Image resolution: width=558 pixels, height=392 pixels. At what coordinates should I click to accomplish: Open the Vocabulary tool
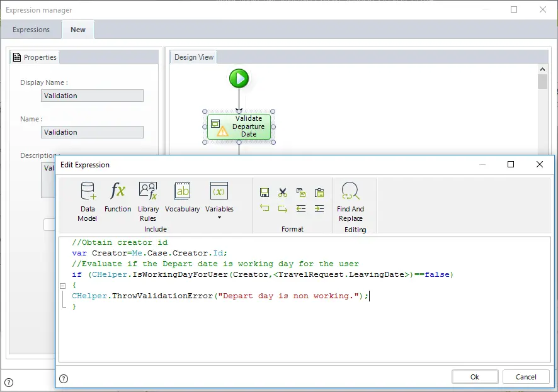pyautogui.click(x=182, y=197)
